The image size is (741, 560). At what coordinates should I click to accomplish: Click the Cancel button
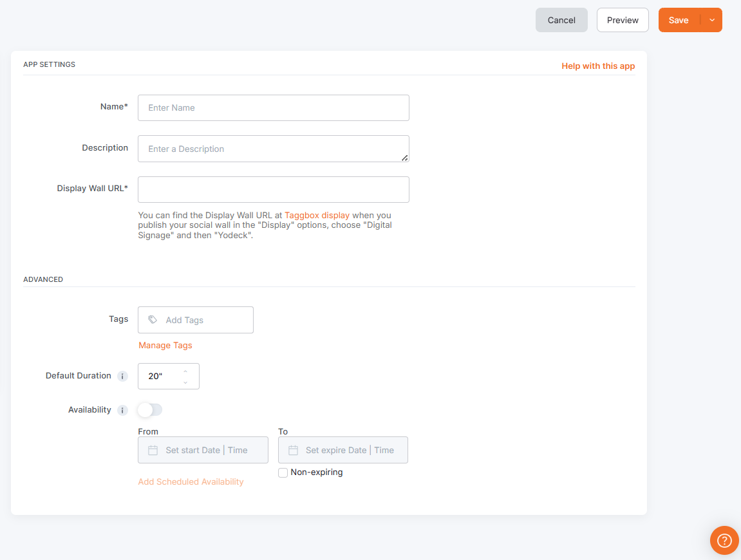click(x=561, y=20)
